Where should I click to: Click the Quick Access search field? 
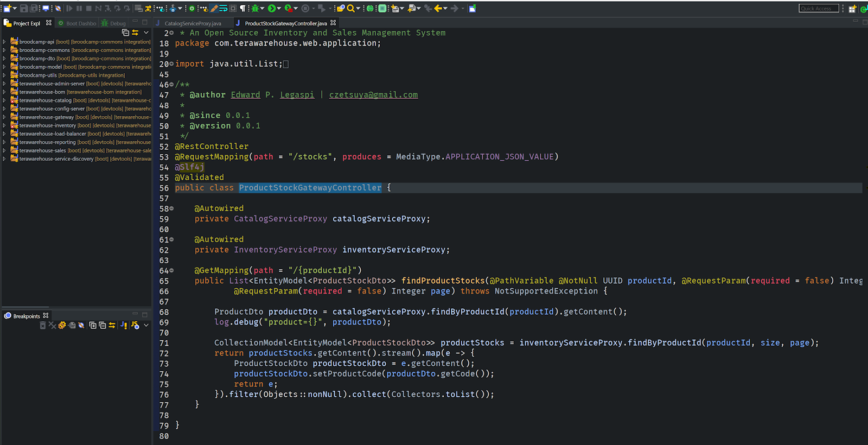pos(819,8)
